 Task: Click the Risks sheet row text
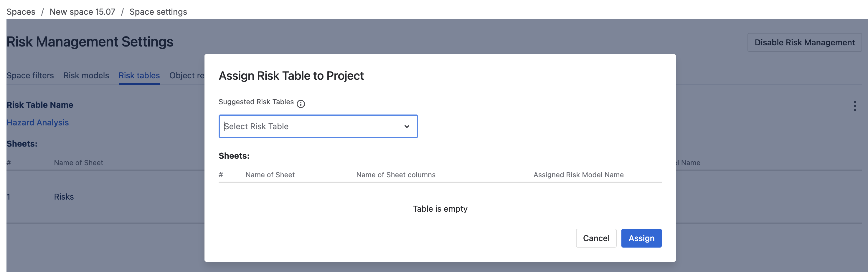[x=64, y=197]
